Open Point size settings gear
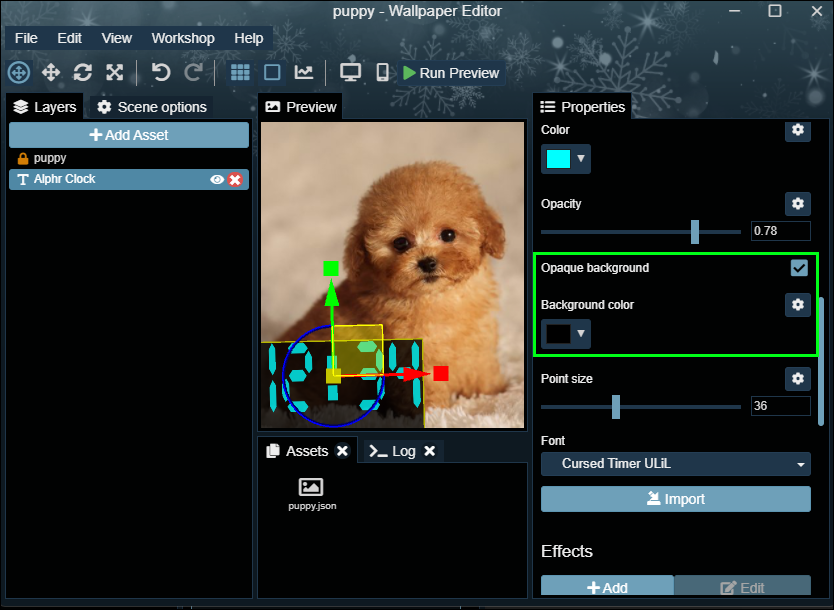 [798, 379]
